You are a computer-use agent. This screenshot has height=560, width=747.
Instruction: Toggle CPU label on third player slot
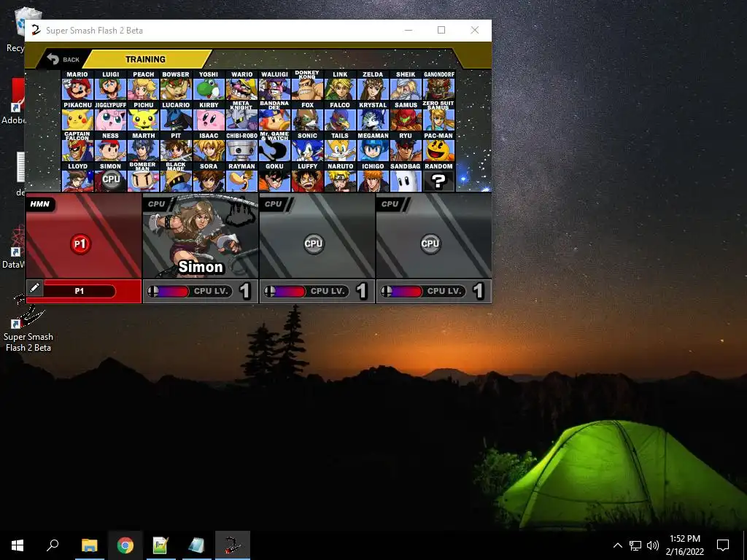pyautogui.click(x=274, y=204)
